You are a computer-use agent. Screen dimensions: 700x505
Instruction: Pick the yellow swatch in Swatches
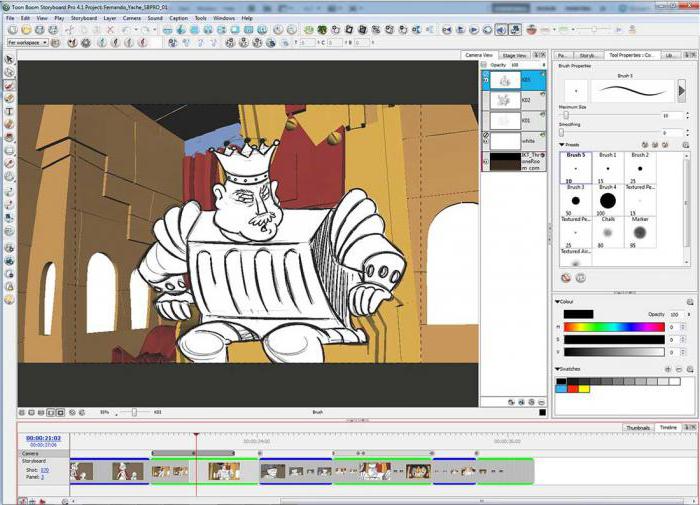[584, 389]
